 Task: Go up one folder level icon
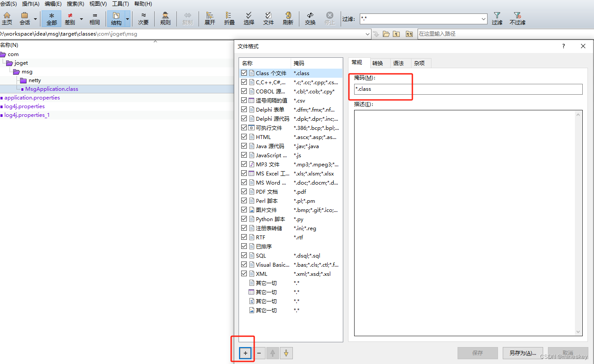tap(396, 33)
